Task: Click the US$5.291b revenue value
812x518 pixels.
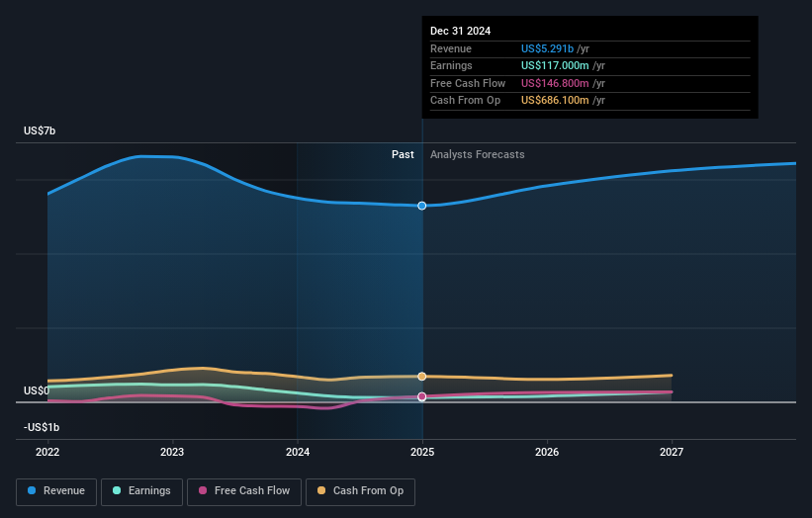Action: tap(547, 48)
